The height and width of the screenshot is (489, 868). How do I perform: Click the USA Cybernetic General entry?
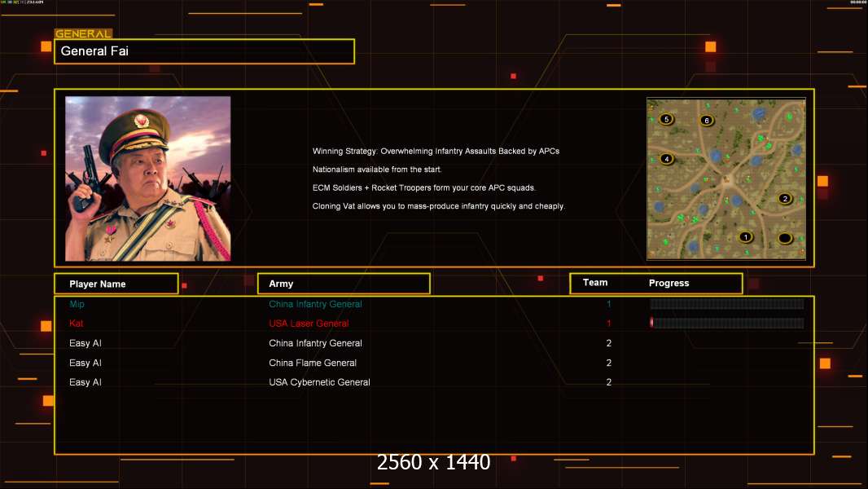[x=319, y=382]
